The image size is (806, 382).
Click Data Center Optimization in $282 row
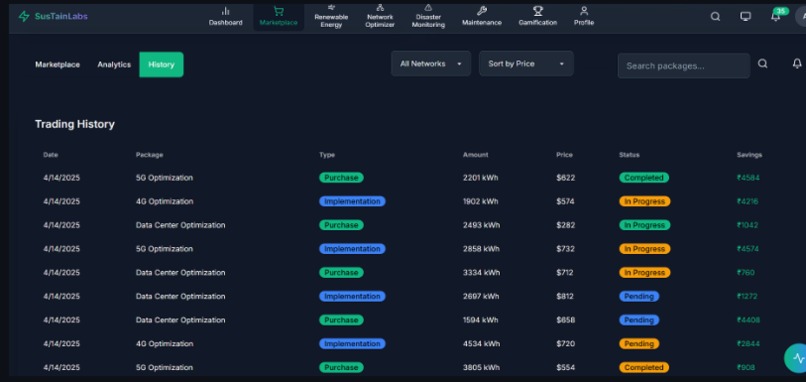pos(180,225)
